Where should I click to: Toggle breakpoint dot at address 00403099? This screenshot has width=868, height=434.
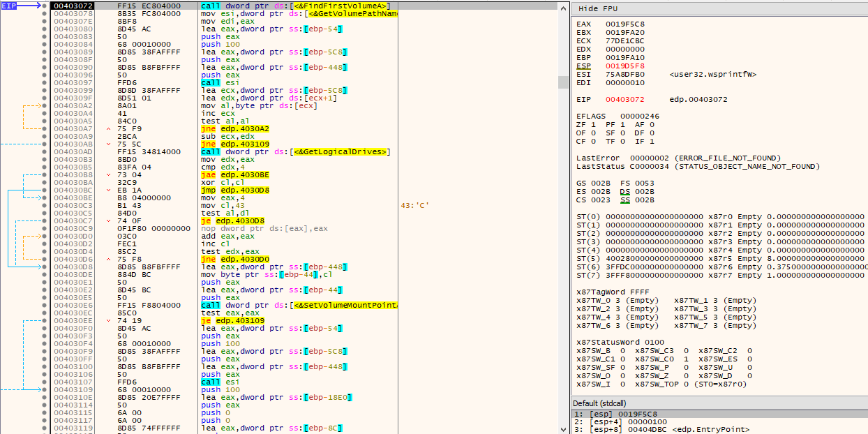45,90
